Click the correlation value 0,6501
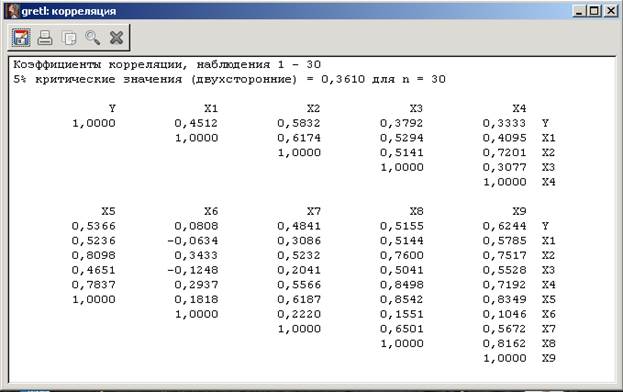The image size is (623, 392). point(402,329)
